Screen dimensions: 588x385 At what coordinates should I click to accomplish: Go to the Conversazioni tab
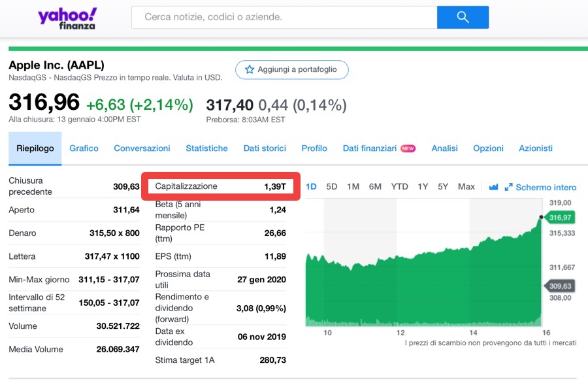tap(142, 148)
